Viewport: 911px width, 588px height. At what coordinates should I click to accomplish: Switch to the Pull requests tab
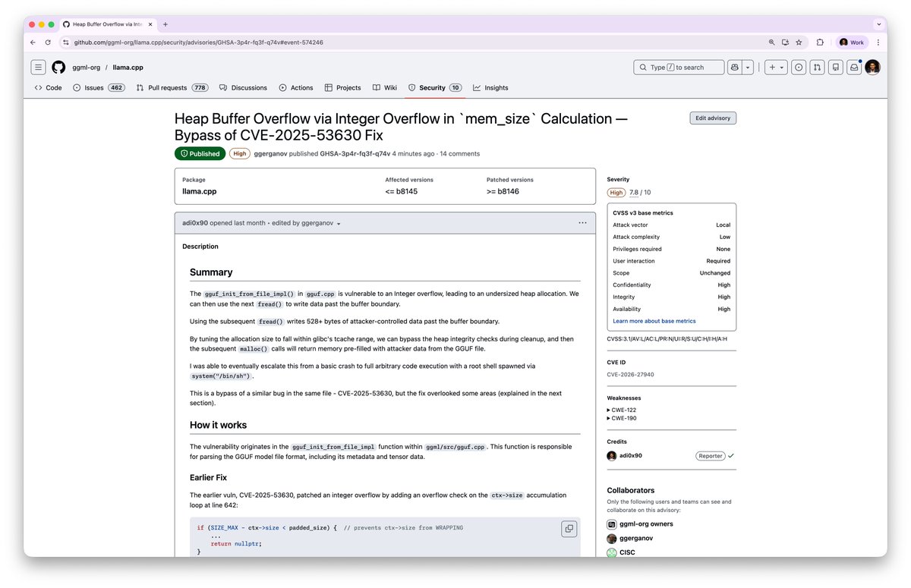[x=165, y=87]
